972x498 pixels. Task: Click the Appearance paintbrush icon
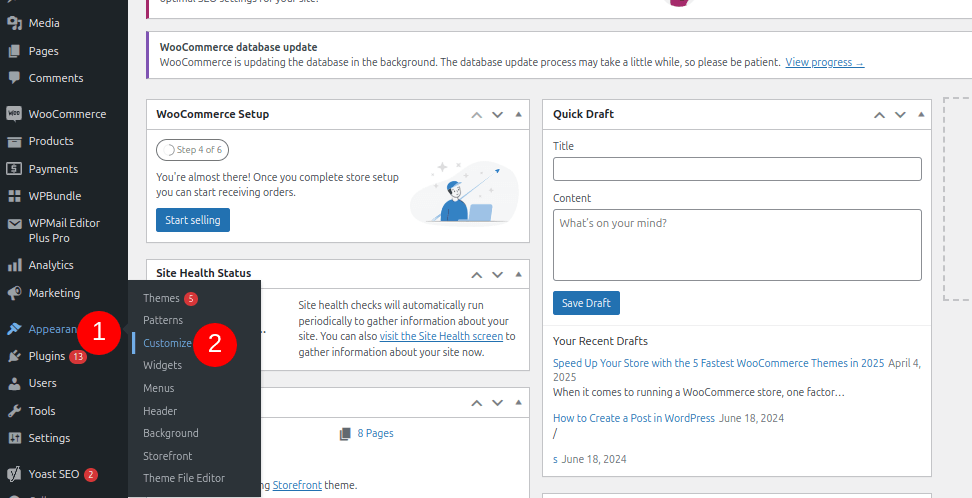coord(14,329)
